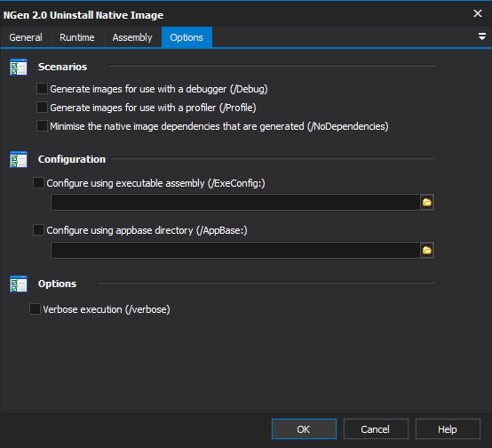Close the NGen Uninstall dialog
The height and width of the screenshot is (448, 492).
coord(478,13)
